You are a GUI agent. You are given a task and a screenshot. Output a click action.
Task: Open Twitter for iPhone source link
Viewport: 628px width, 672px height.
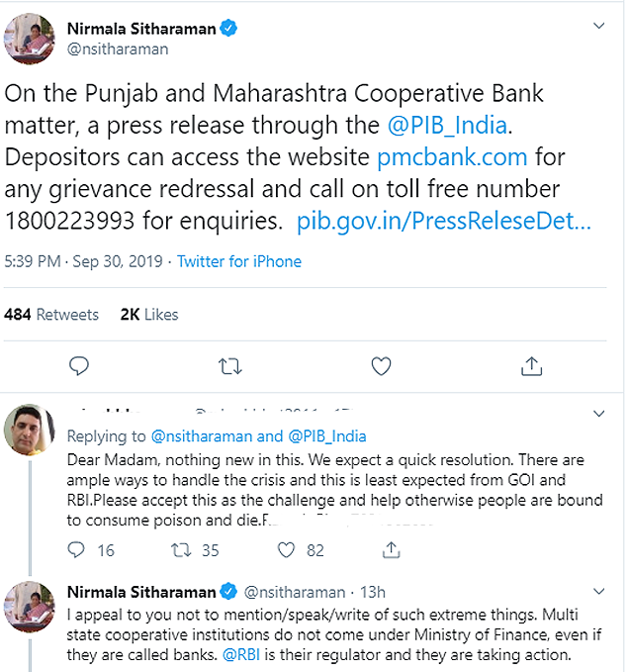[239, 261]
